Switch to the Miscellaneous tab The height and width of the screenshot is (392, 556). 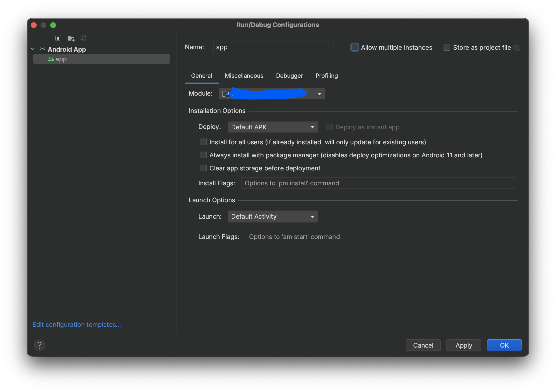[244, 76]
